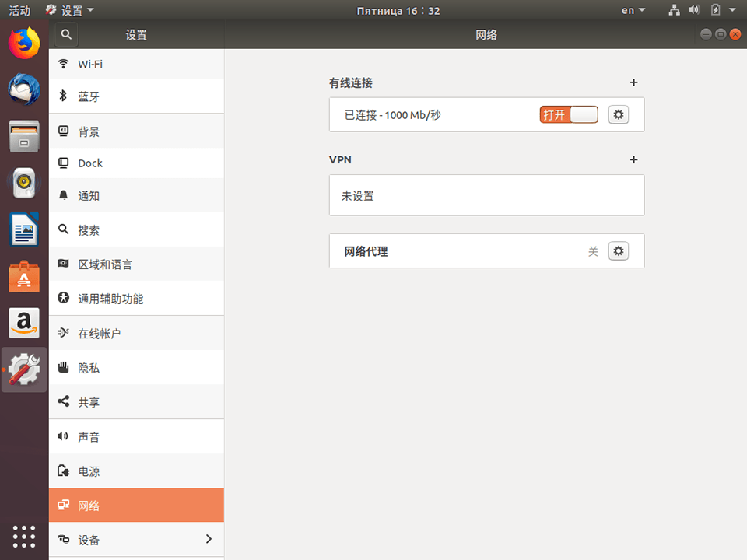The height and width of the screenshot is (560, 747).
Task: Add a new VPN with the plus button
Action: 633,160
